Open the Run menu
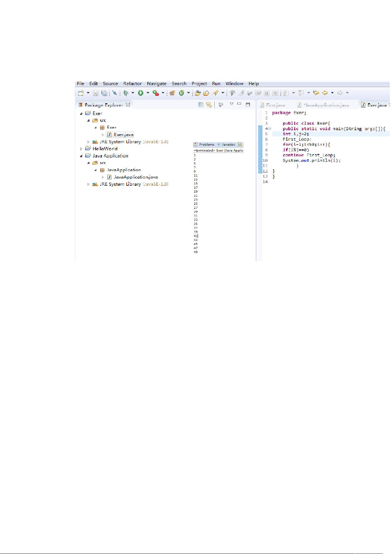The height and width of the screenshot is (554, 392). 216,84
